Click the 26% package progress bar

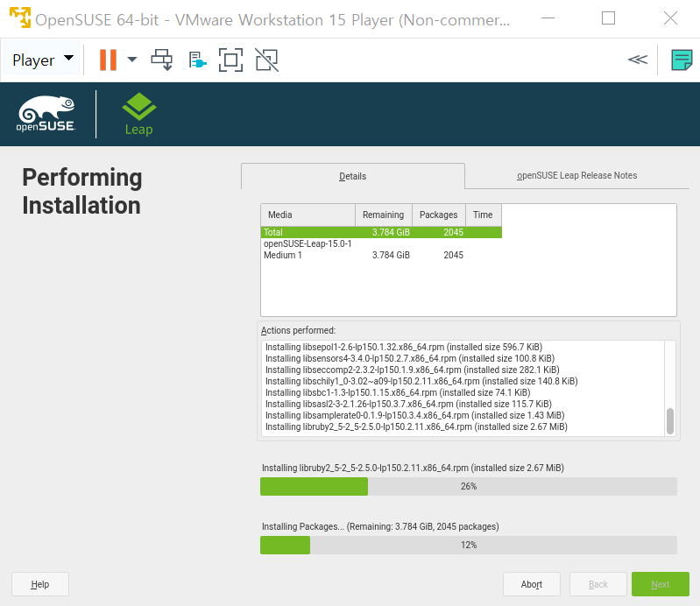click(x=469, y=486)
